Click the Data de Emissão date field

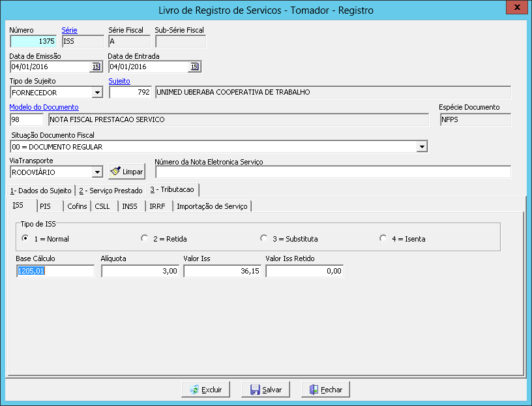[50, 67]
